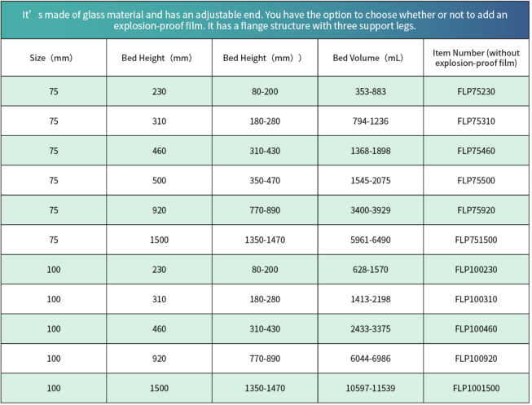The image size is (532, 405).
Task: Click the 10597-11539 bed volume cell
Action: (371, 389)
